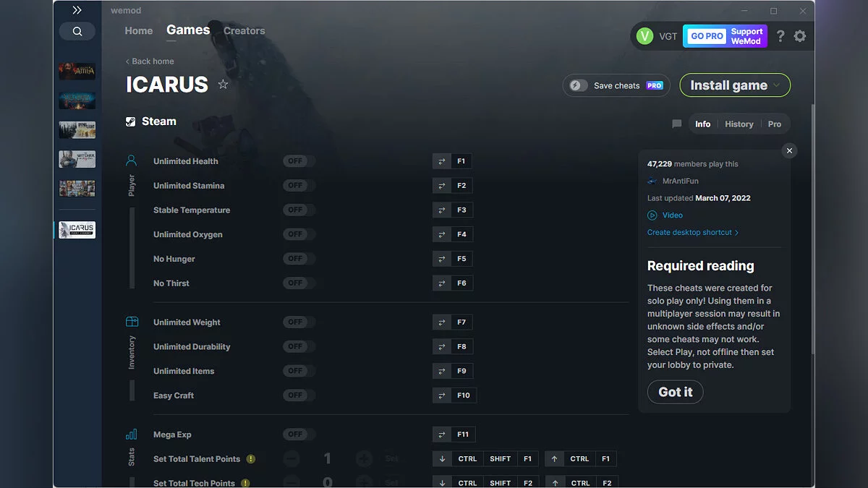Switch to the History tab
Viewport: 868px width, 488px height.
point(739,124)
